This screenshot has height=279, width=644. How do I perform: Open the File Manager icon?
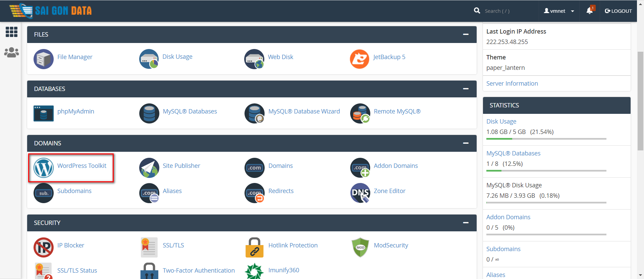point(44,59)
